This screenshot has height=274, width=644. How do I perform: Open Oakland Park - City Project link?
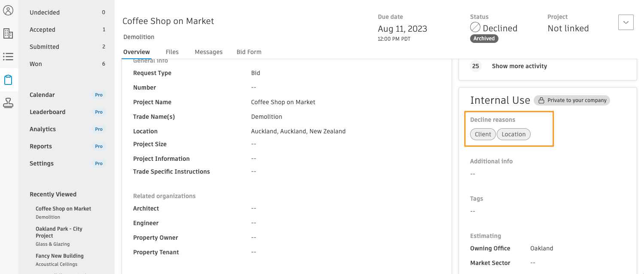click(59, 232)
